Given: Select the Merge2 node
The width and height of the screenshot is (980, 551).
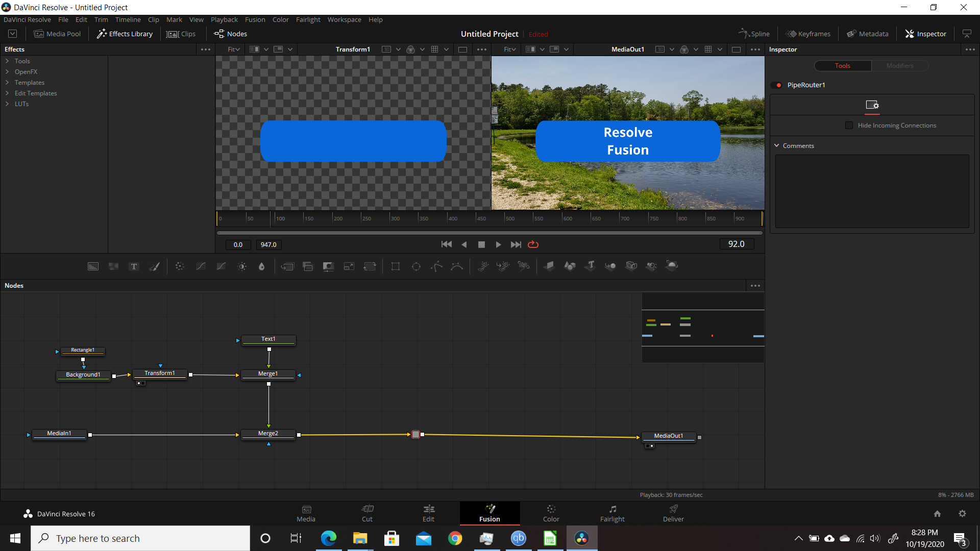Looking at the screenshot, I should pyautogui.click(x=268, y=434).
